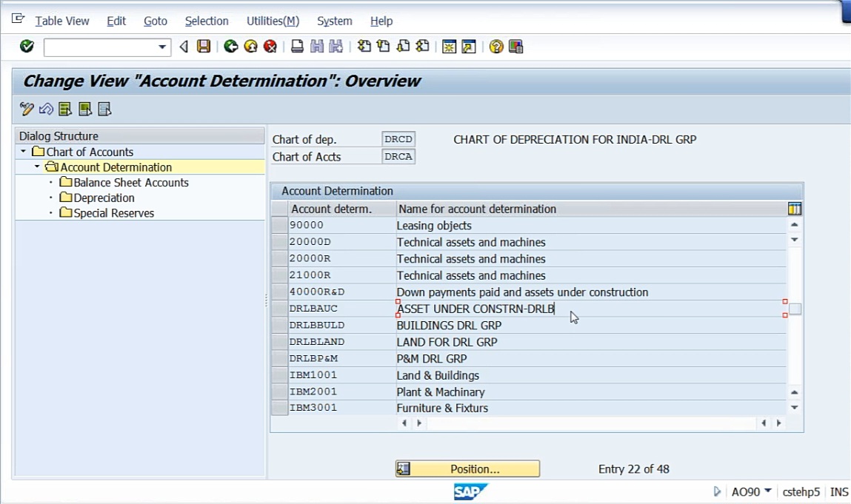Click the Print icon in toolbar
This screenshot has height=504, width=851.
tap(297, 47)
